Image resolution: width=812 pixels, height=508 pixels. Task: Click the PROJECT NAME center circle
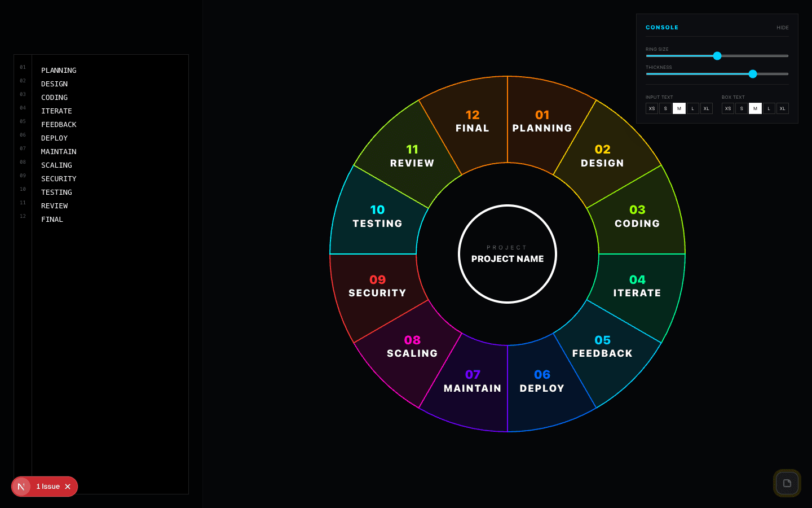(x=507, y=254)
